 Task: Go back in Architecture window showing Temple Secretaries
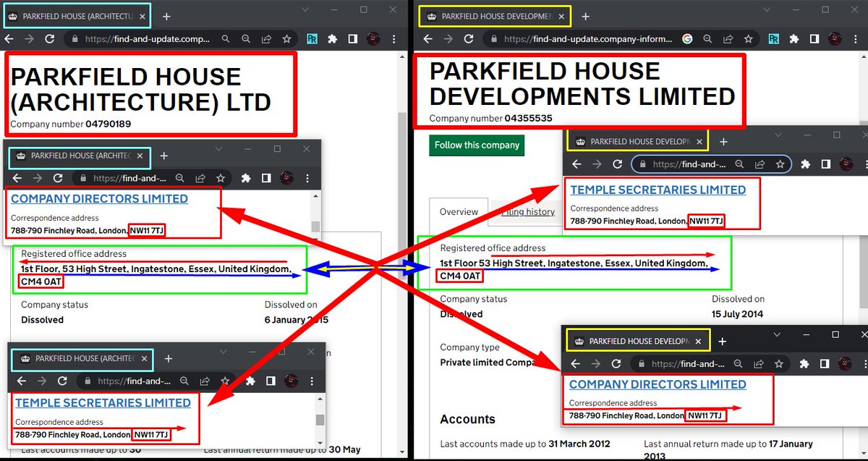tap(21, 381)
